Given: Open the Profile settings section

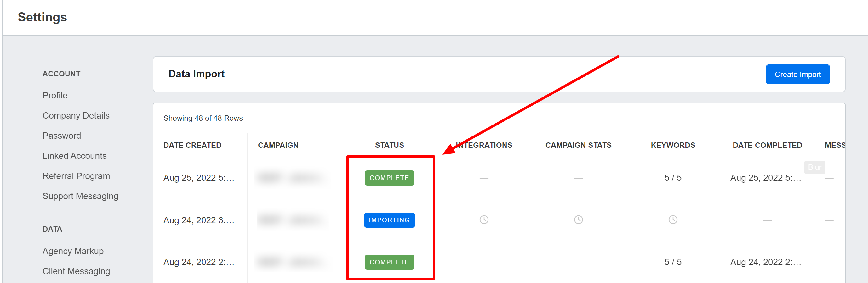Looking at the screenshot, I should click(x=54, y=95).
